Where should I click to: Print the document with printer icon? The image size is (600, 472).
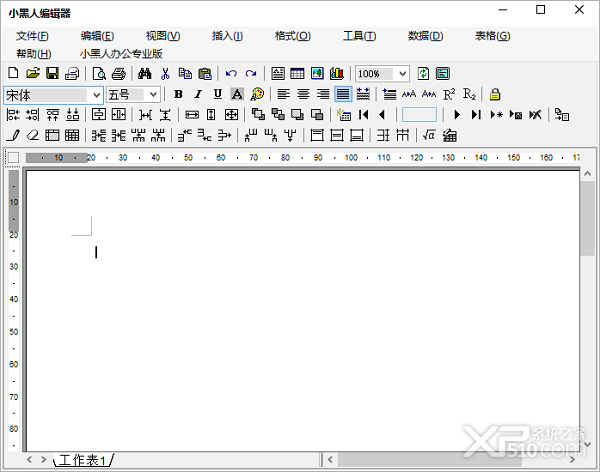tap(119, 73)
